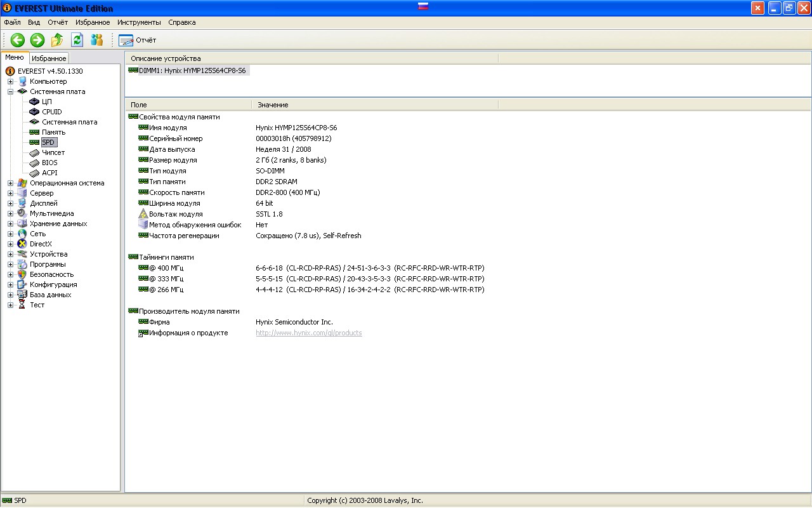Click the Программы icon in tree
The image size is (812, 508).
pos(22,264)
